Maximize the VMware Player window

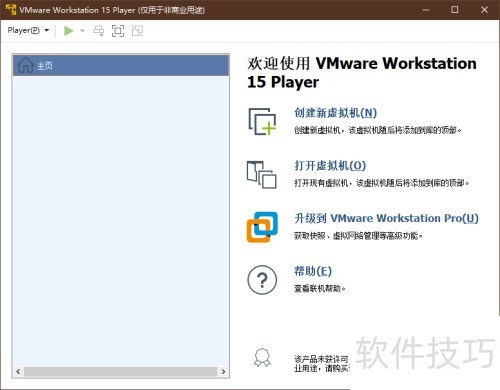pyautogui.click(x=455, y=10)
